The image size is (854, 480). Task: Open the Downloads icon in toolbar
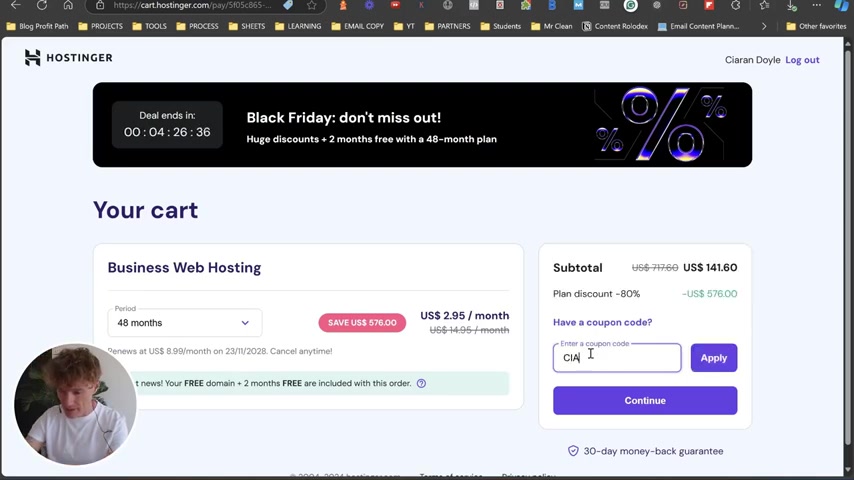[x=791, y=5]
